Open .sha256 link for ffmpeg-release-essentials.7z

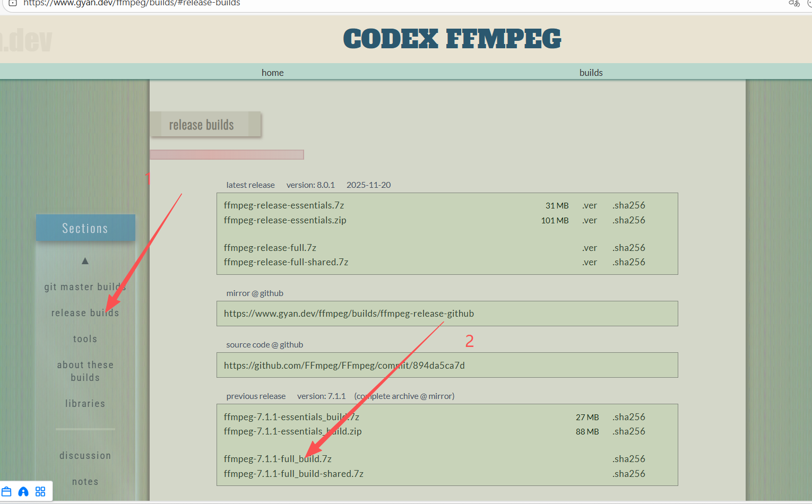(x=629, y=205)
